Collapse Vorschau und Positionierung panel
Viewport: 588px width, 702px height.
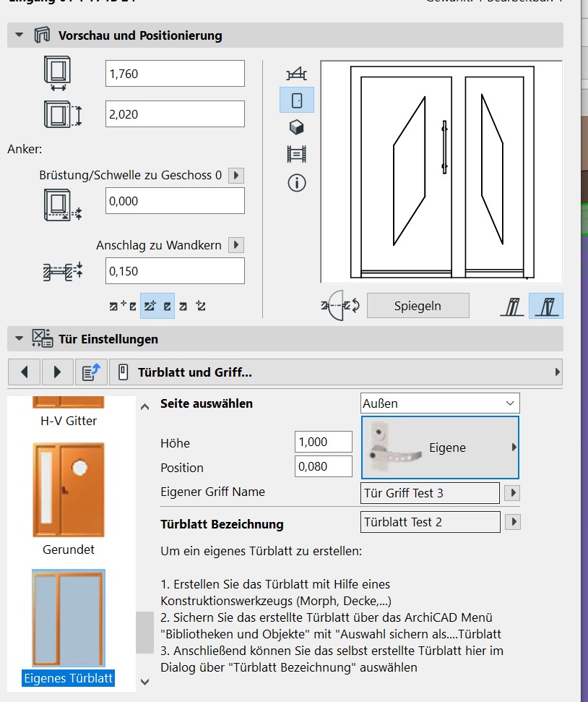[20, 35]
